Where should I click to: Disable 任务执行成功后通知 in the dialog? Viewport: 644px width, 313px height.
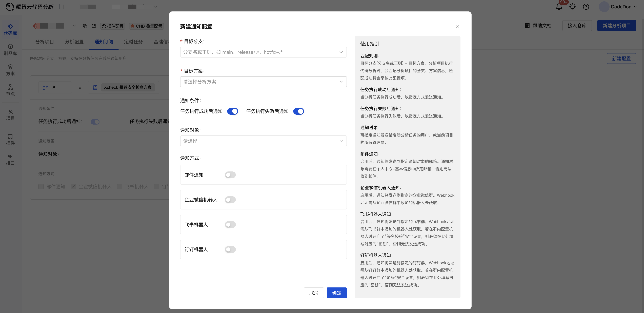(x=232, y=111)
